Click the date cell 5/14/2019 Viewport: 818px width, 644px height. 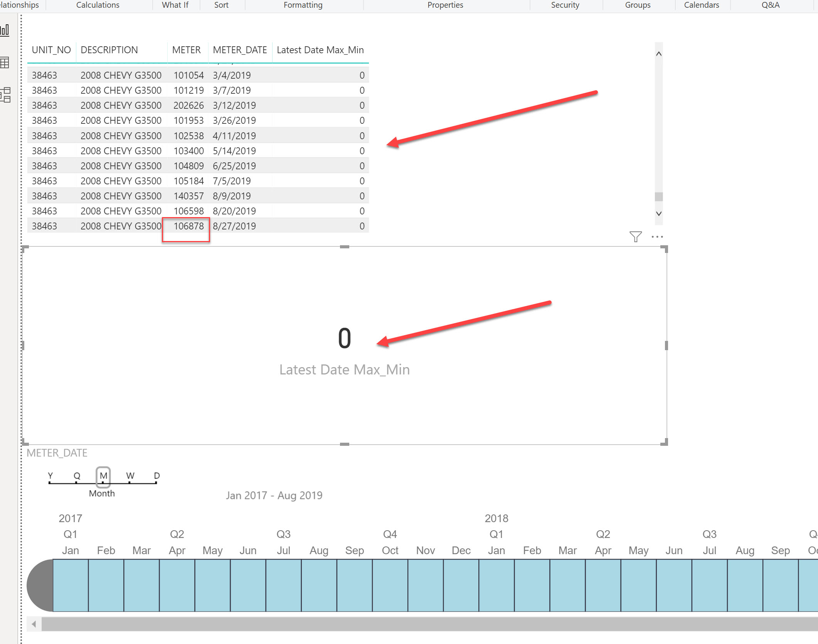click(x=234, y=151)
